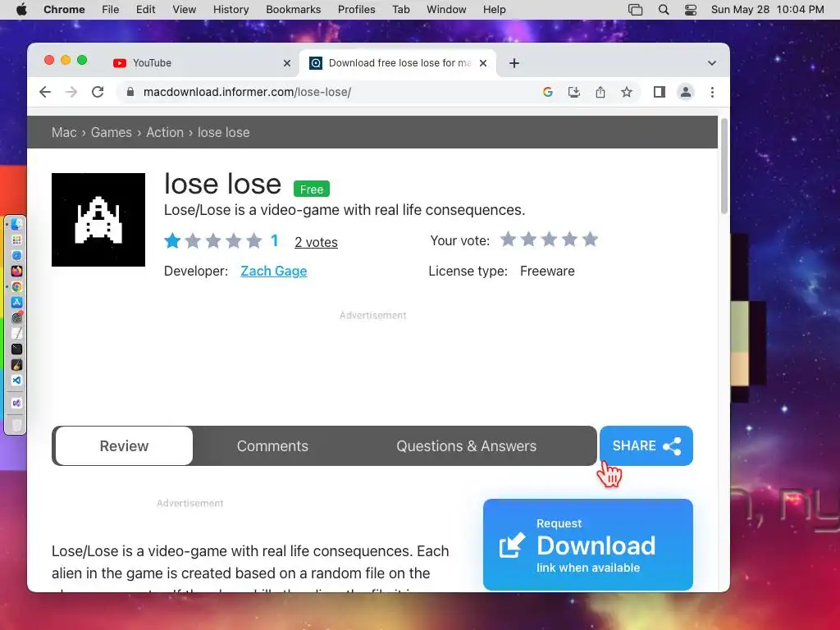The image size is (840, 630).
Task: Open the Apple menu
Action: (x=21, y=10)
